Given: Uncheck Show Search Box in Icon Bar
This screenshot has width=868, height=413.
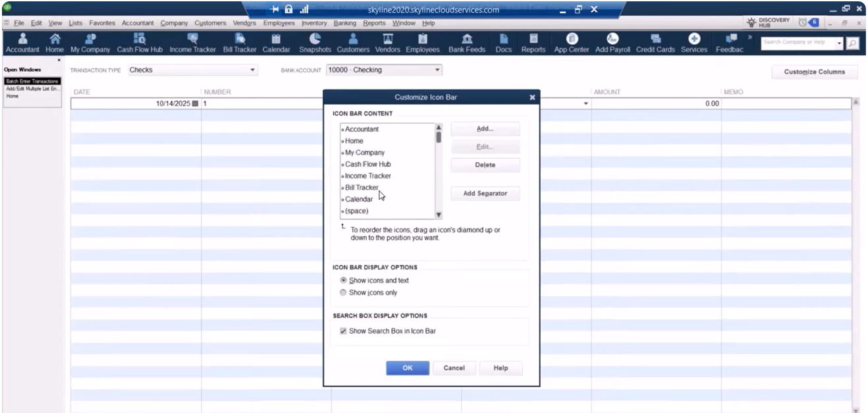Looking at the screenshot, I should 343,331.
